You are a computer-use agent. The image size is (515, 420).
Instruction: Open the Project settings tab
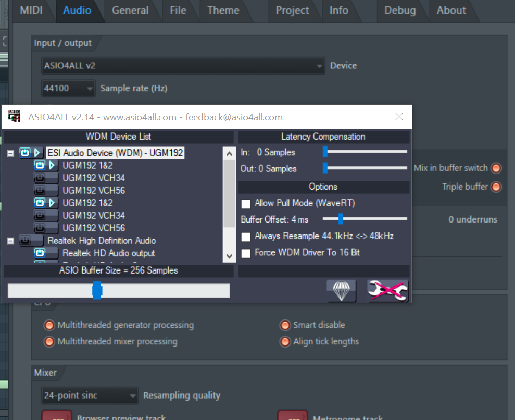click(292, 10)
